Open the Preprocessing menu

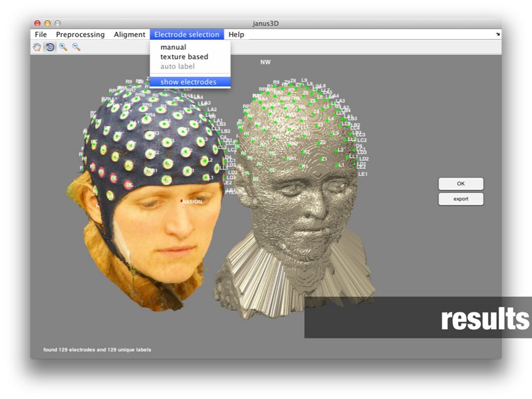[80, 35]
